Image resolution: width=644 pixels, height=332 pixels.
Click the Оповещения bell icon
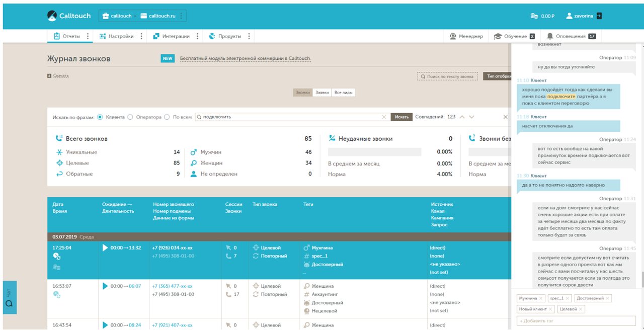tap(550, 36)
